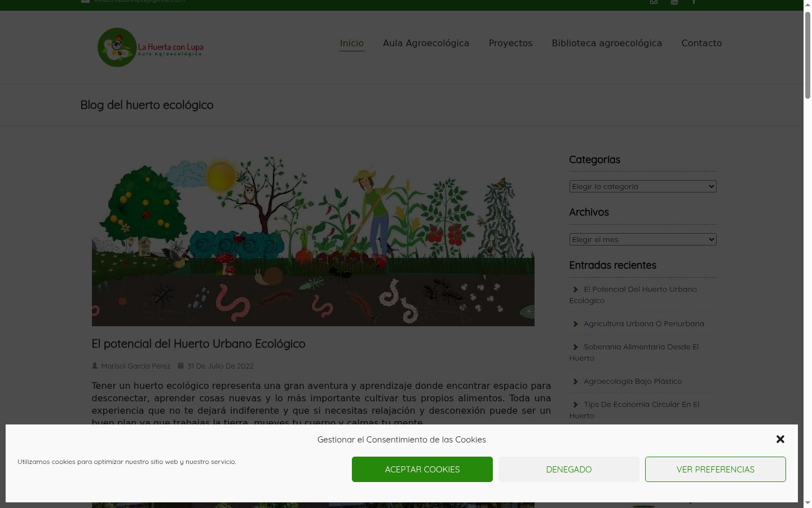
Task: Deny cookies with the Denegado button
Action: tap(569, 470)
